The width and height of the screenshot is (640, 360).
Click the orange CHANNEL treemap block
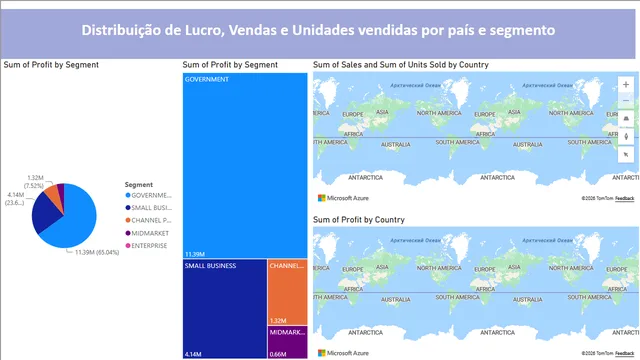tap(287, 292)
